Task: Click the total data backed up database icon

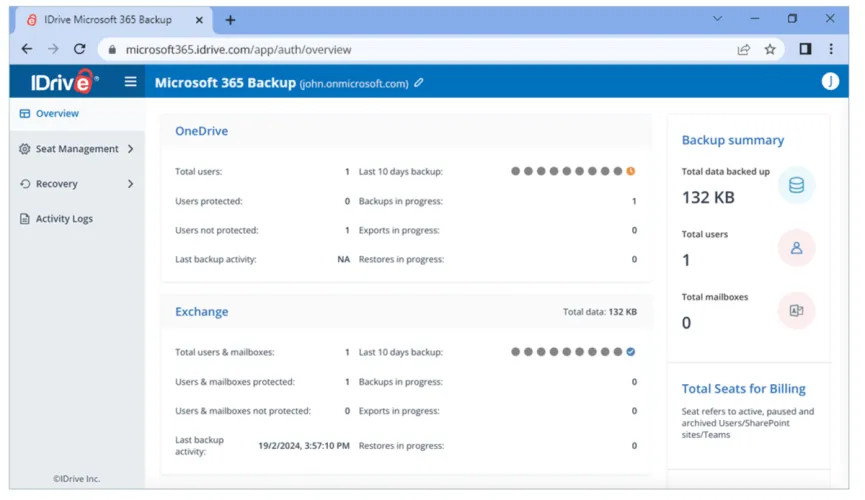Action: tap(796, 186)
